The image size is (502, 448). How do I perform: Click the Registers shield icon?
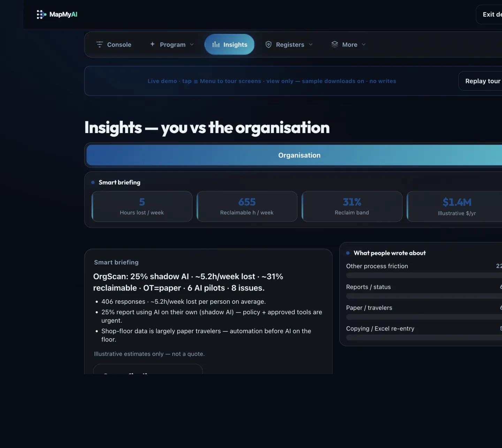[x=268, y=45]
